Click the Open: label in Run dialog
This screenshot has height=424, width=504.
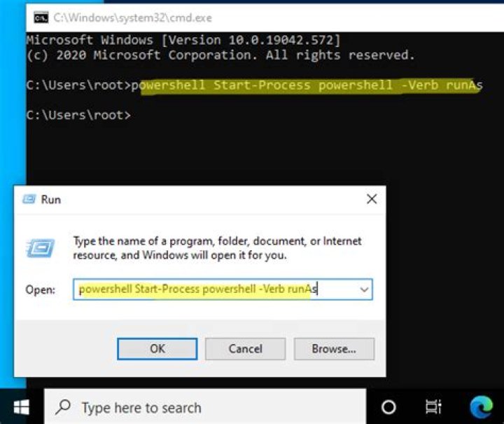pyautogui.click(x=40, y=289)
